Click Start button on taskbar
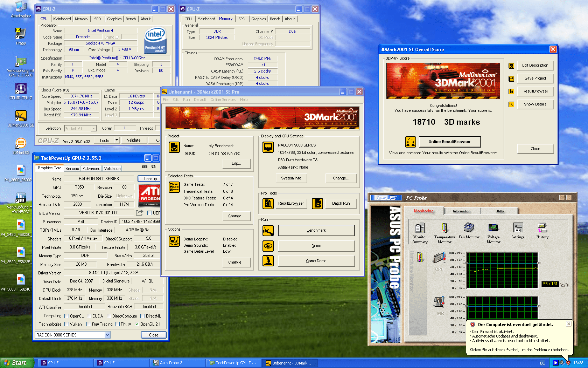This screenshot has width=588, height=368. pos(17,363)
